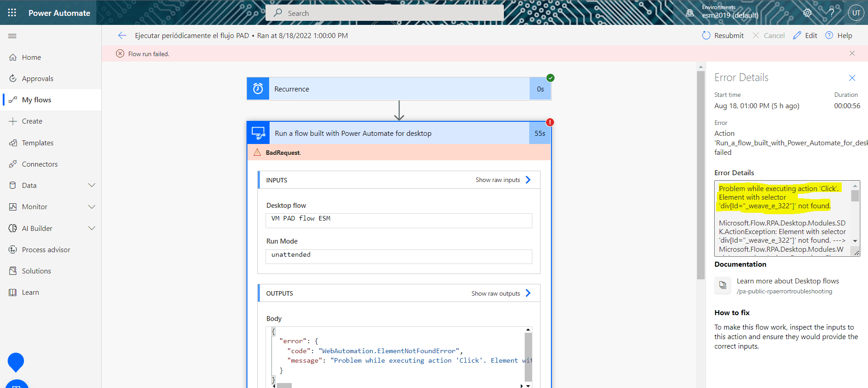Click the Search box
This screenshot has height=388, width=868.
384,13
